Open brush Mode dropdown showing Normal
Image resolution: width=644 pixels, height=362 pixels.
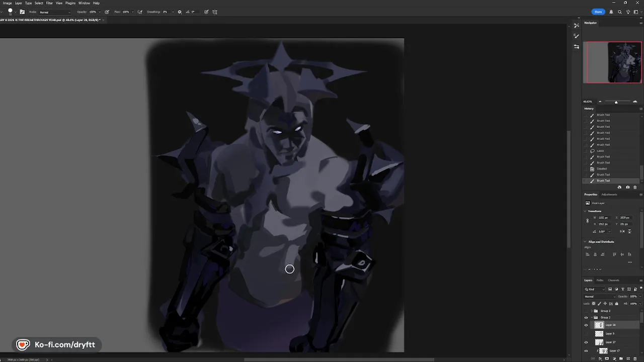[55, 12]
